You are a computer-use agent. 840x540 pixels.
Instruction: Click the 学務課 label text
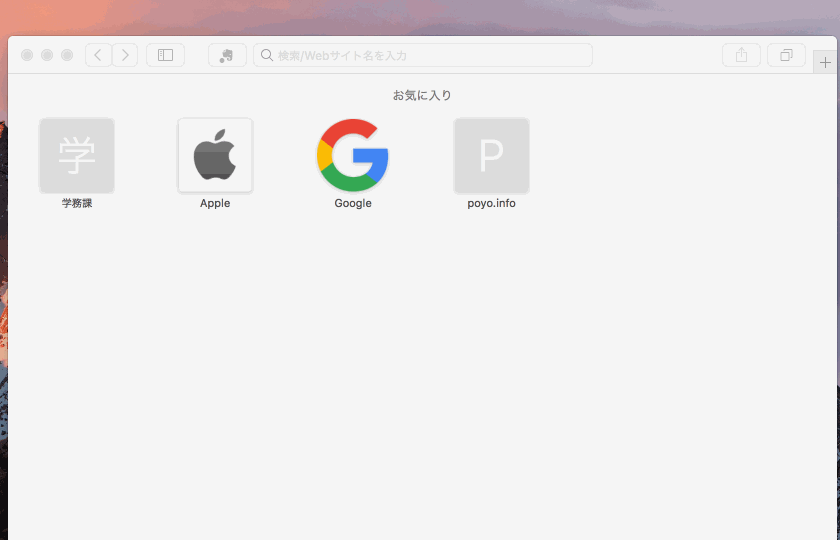[x=77, y=203]
